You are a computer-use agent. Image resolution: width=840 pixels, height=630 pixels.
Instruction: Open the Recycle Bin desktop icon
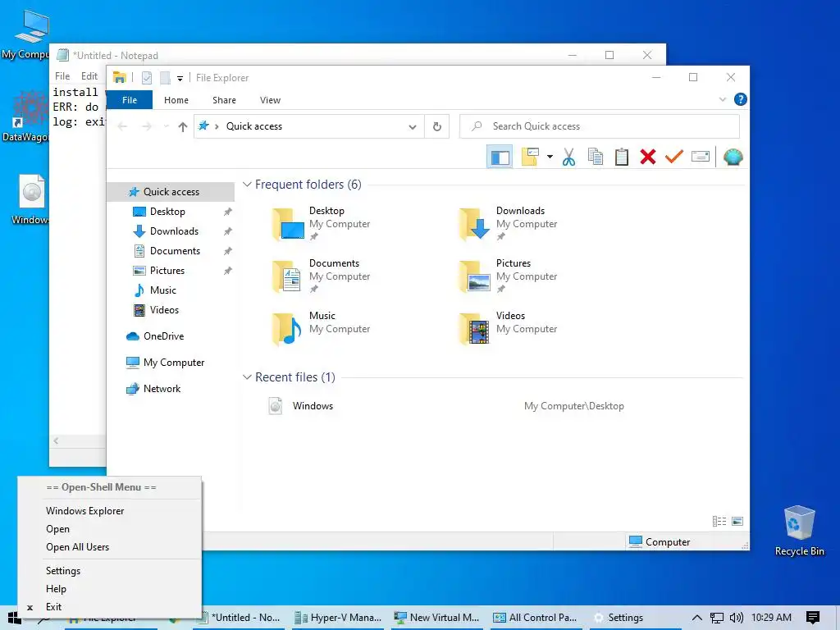[799, 531]
